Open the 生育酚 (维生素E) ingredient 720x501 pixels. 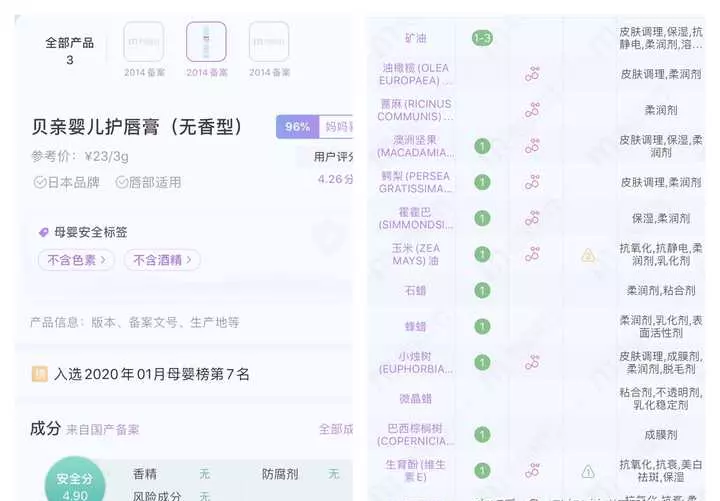coord(416,471)
